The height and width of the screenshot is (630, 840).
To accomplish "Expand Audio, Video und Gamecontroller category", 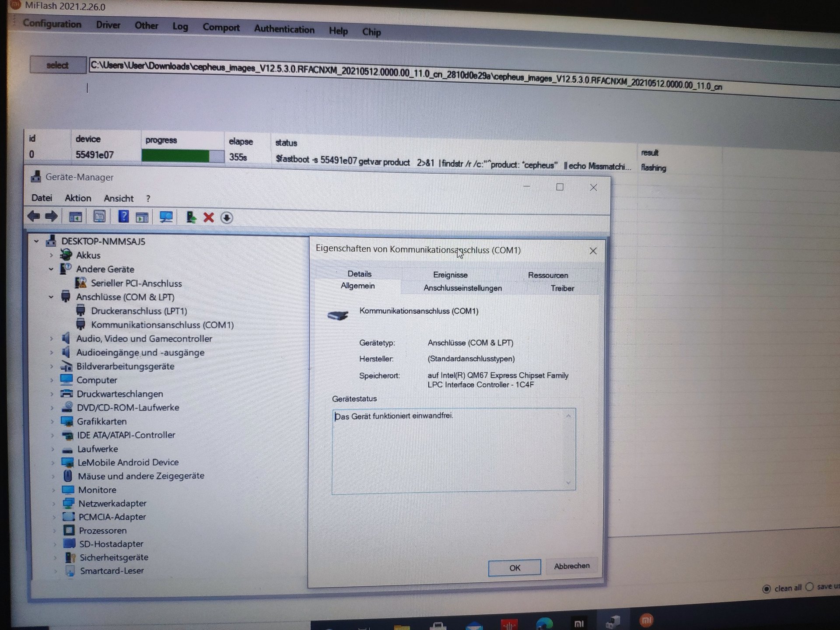I will (52, 338).
